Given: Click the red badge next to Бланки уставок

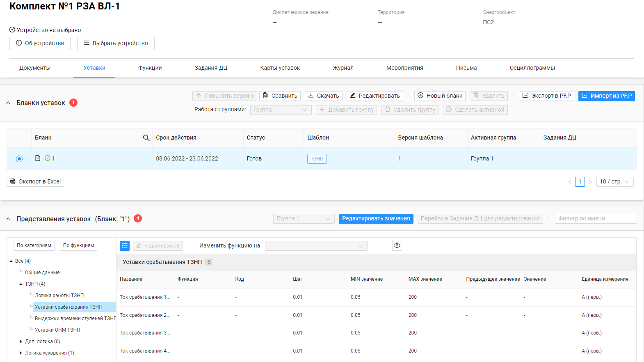Looking at the screenshot, I should (73, 103).
